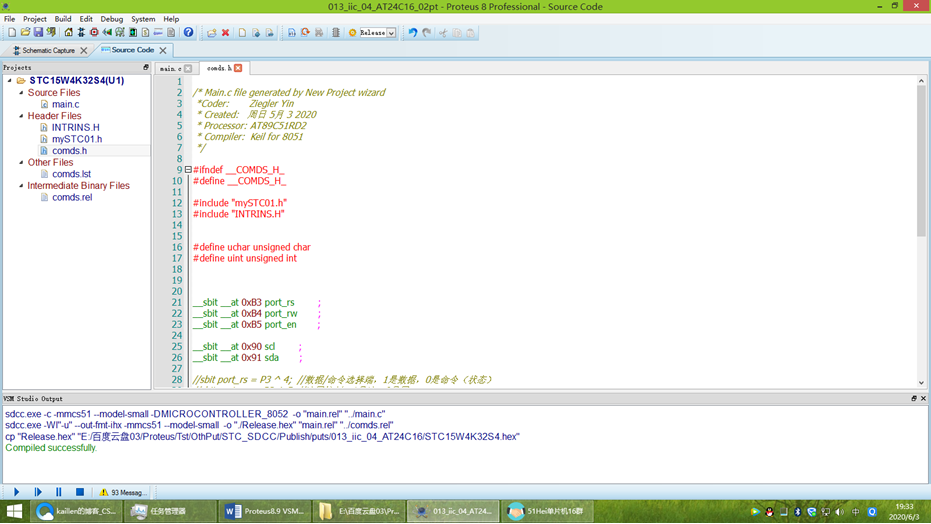Select mySTC01.h in the project tree

[x=77, y=139]
